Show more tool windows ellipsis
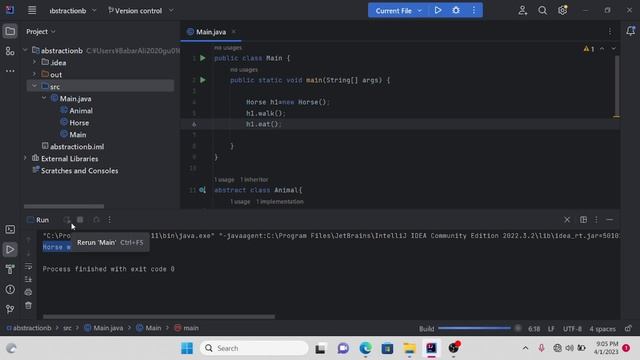Viewport: 640px width, 360px height. (10, 71)
